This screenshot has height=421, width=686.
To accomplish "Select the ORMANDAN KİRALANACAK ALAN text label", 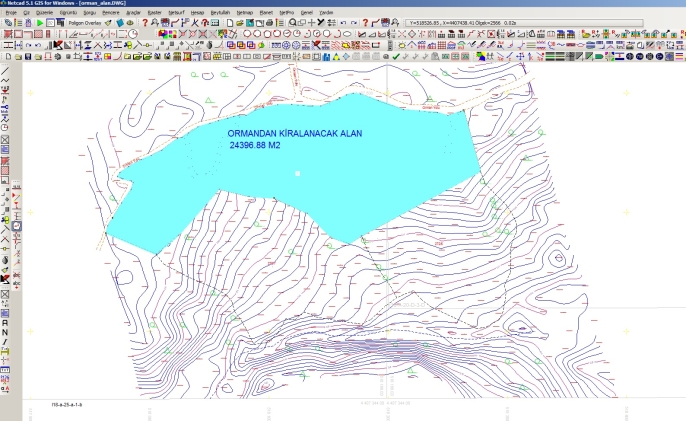I will (293, 134).
